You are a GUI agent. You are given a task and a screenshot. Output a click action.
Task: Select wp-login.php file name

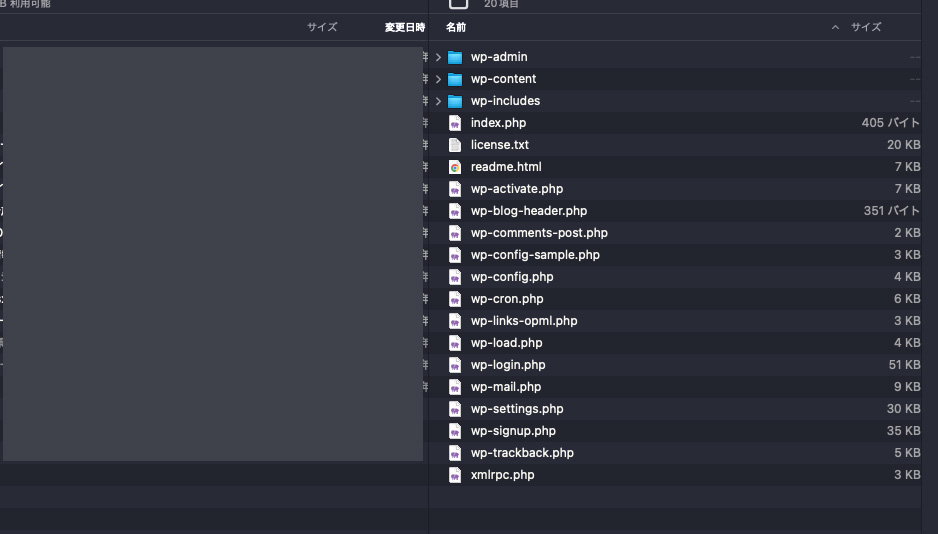click(x=508, y=365)
